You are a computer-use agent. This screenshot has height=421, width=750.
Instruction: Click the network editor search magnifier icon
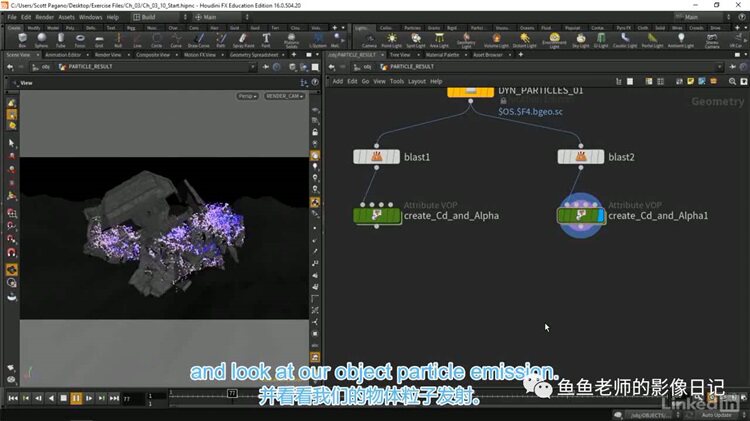pyautogui.click(x=732, y=82)
